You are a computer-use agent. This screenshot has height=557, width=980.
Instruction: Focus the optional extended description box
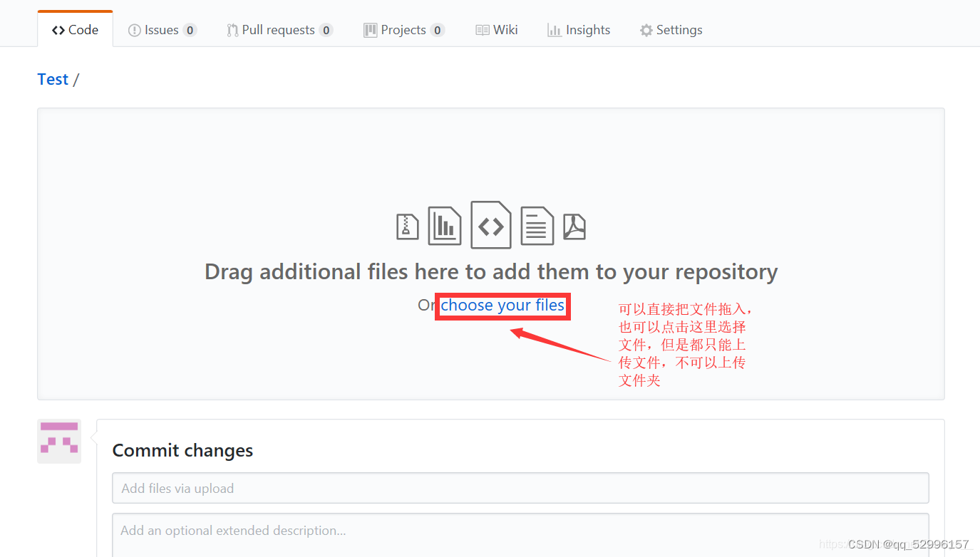[520, 535]
